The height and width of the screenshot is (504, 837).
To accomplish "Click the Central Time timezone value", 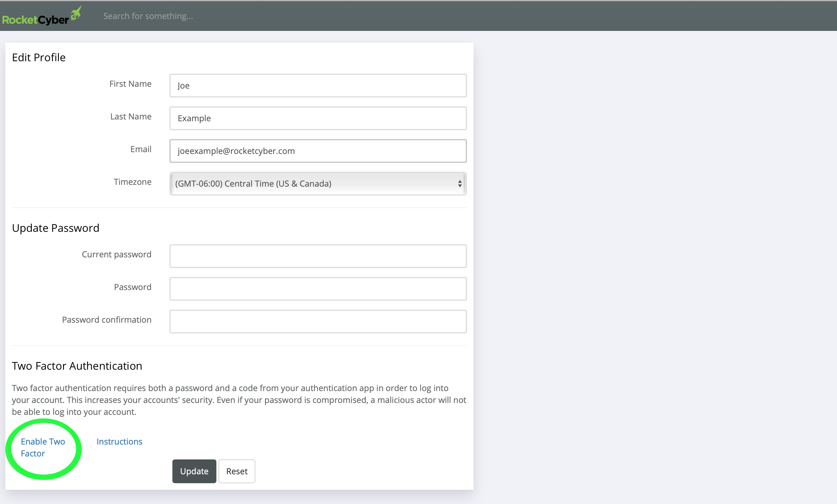I will coord(253,183).
